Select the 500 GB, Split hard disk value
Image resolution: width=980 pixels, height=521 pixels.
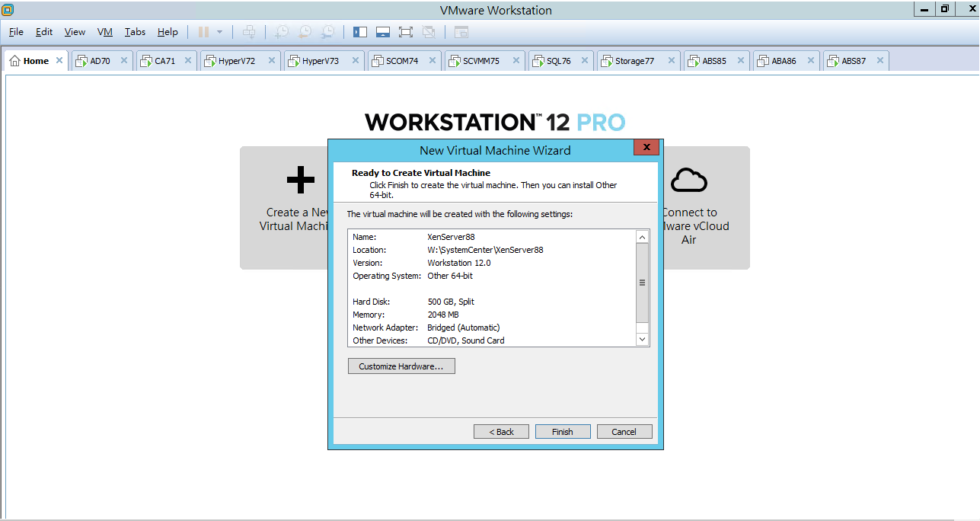(451, 302)
